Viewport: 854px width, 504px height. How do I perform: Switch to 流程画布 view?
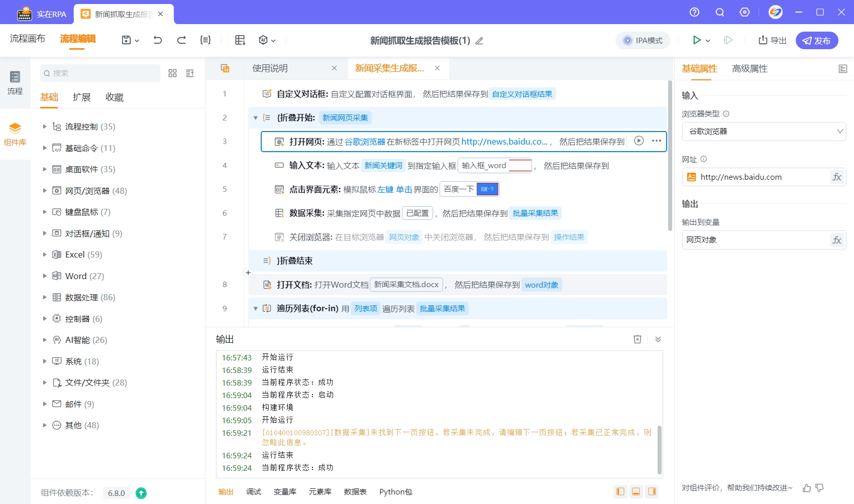tap(28, 39)
